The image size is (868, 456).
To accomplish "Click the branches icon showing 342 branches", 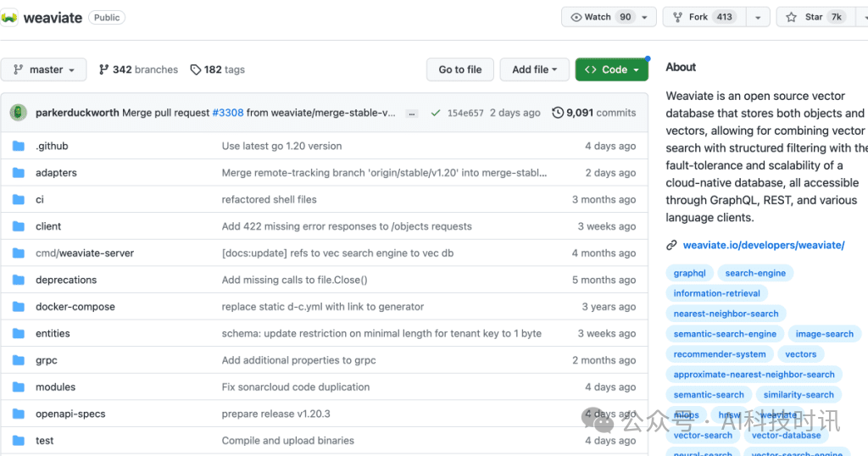I will [104, 70].
